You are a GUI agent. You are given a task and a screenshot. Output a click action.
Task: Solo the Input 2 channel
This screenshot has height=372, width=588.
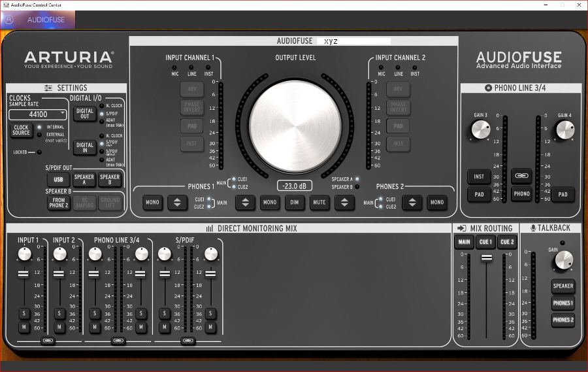pos(59,313)
